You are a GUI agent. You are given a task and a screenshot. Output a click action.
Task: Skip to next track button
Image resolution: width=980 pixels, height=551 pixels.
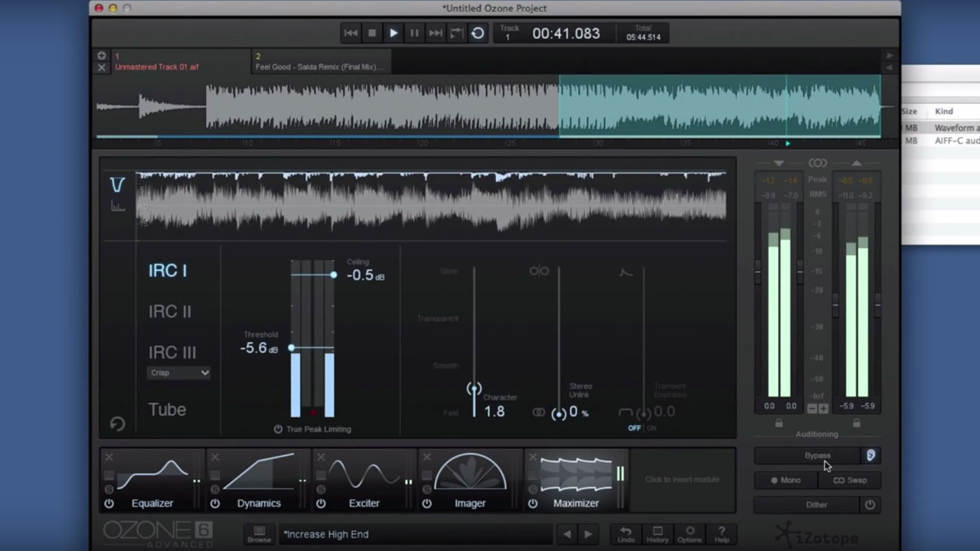(x=436, y=33)
